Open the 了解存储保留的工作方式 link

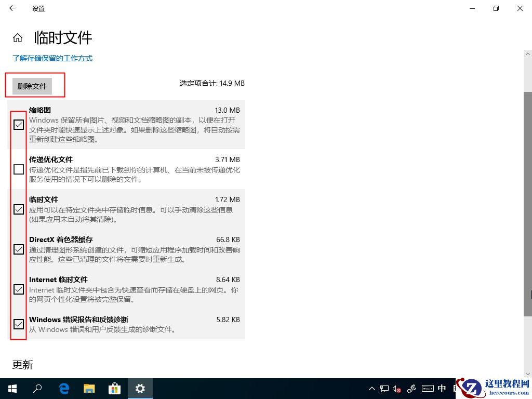click(52, 58)
